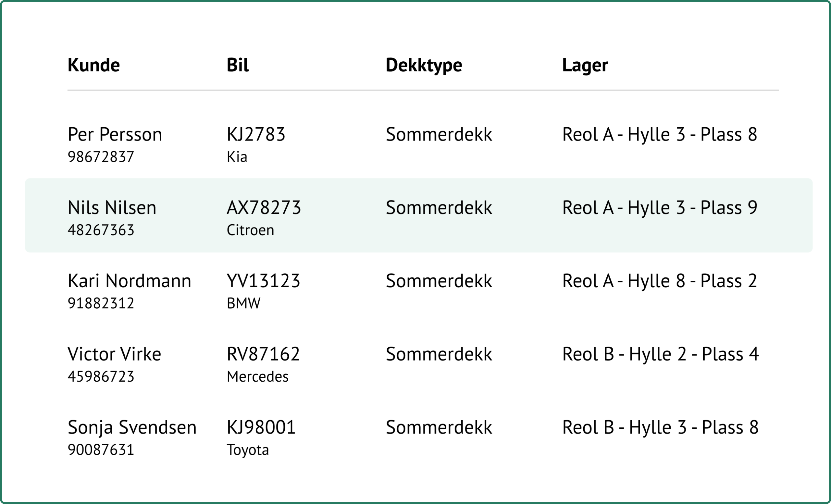Select the highlighted Nils Nilsen row
Viewport: 831px width, 504px height.
[418, 215]
